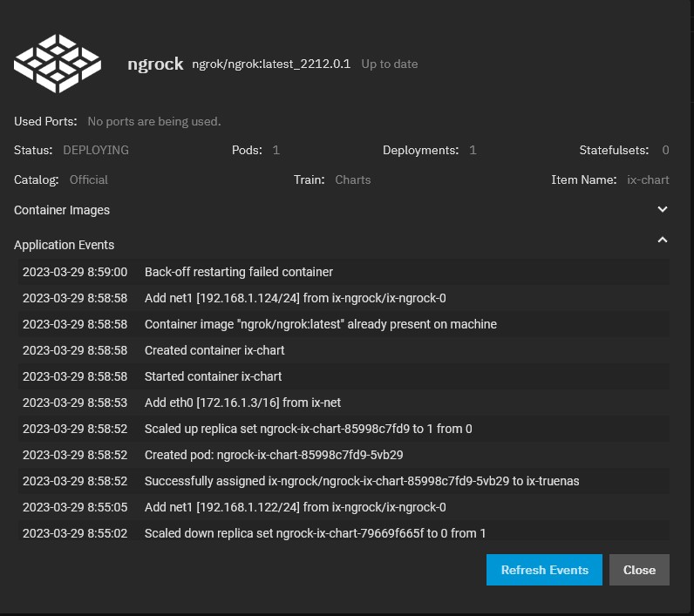Click the 'Successfully assigned' event row
Image resolution: width=694 pixels, height=616 pixels.
(x=362, y=481)
